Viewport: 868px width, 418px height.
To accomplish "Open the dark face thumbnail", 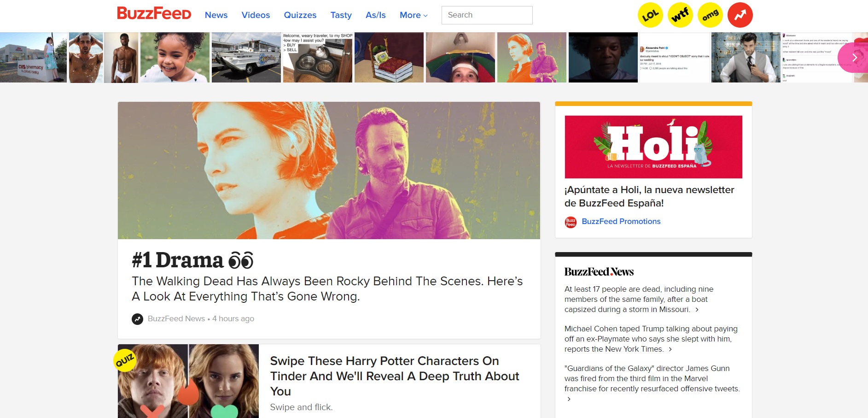I will click(x=603, y=58).
